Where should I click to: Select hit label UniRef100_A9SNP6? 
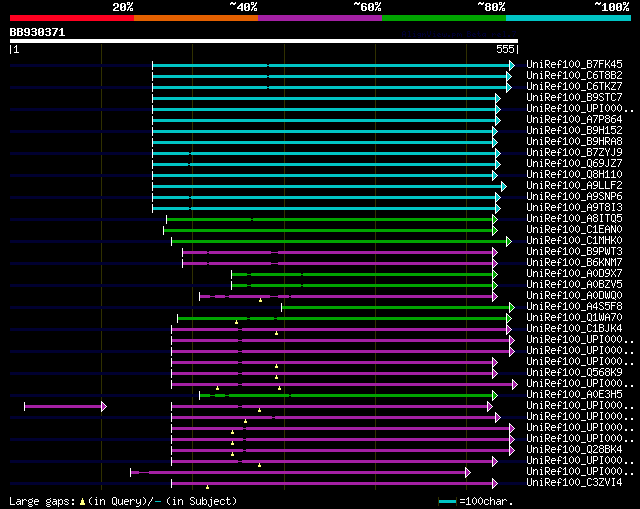[x=574, y=197]
